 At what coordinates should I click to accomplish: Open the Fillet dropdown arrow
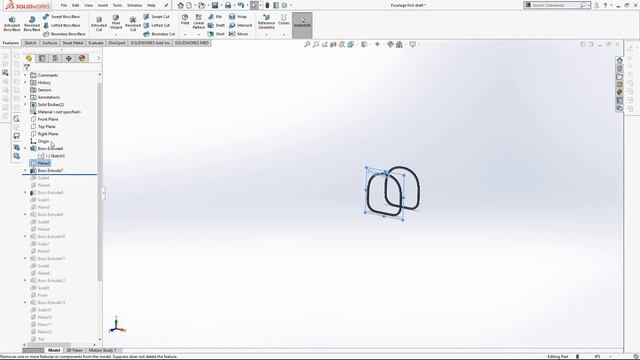click(x=185, y=35)
